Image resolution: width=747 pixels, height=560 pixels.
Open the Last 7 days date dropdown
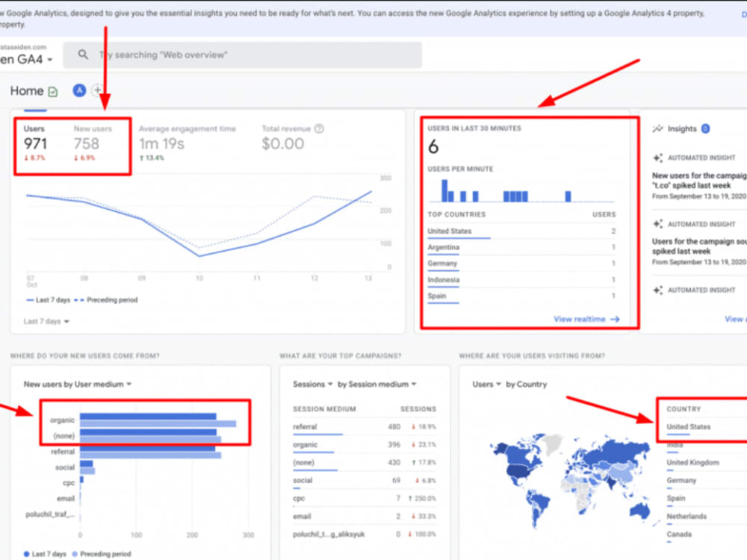coord(46,321)
